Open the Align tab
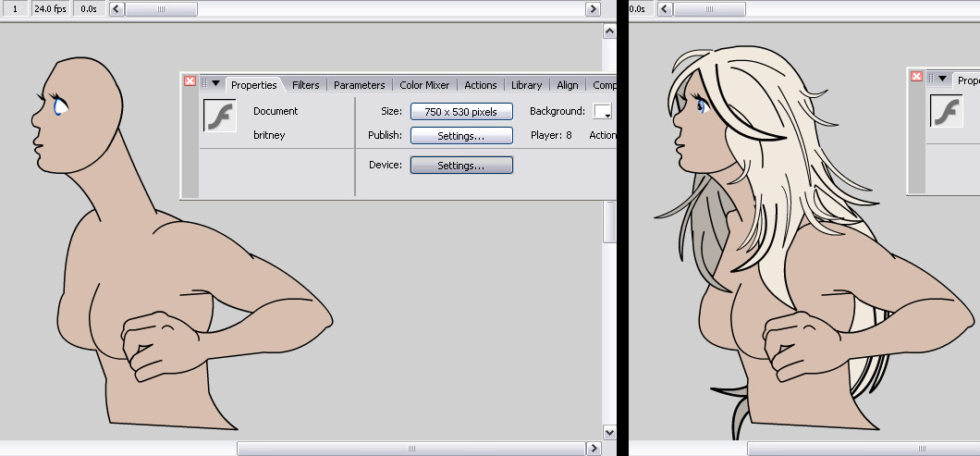This screenshot has height=456, width=980. (568, 85)
